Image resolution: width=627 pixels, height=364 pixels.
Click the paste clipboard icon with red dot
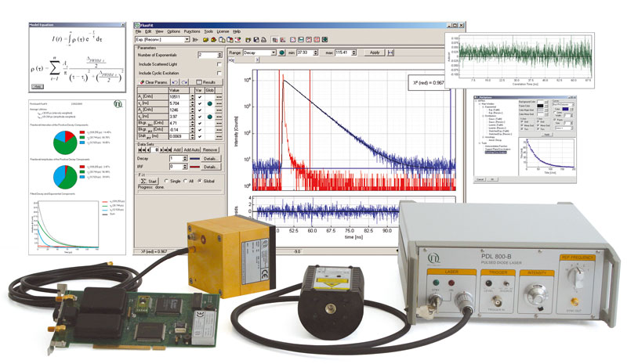[x=230, y=40]
